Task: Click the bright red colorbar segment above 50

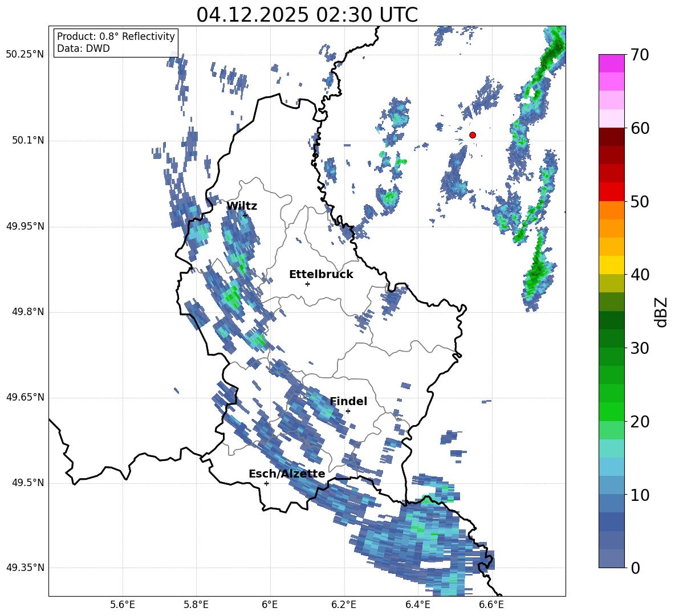Action: 612,192
